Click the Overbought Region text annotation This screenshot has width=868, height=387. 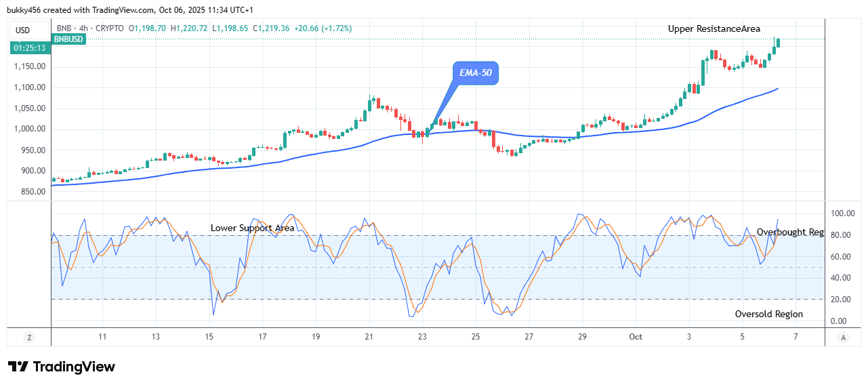[790, 232]
